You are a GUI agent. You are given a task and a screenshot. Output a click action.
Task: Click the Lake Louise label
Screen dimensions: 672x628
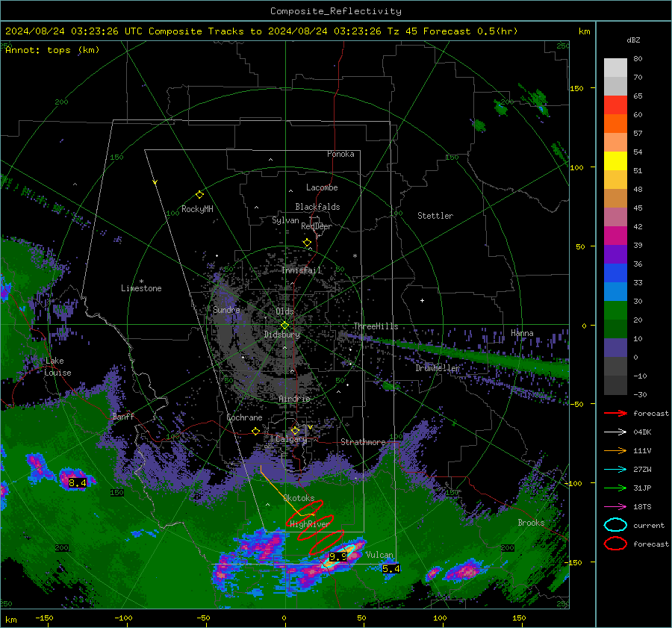point(57,367)
